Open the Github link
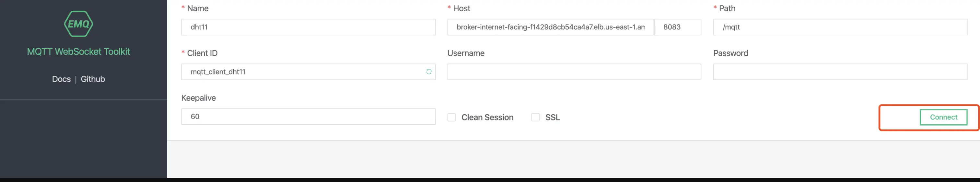Image resolution: width=980 pixels, height=182 pixels. [x=93, y=79]
